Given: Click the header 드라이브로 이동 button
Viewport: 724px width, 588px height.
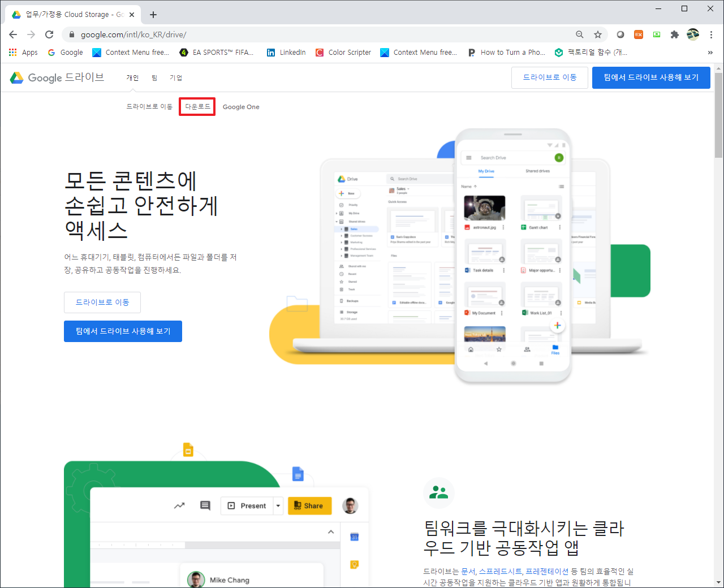Looking at the screenshot, I should (x=550, y=77).
